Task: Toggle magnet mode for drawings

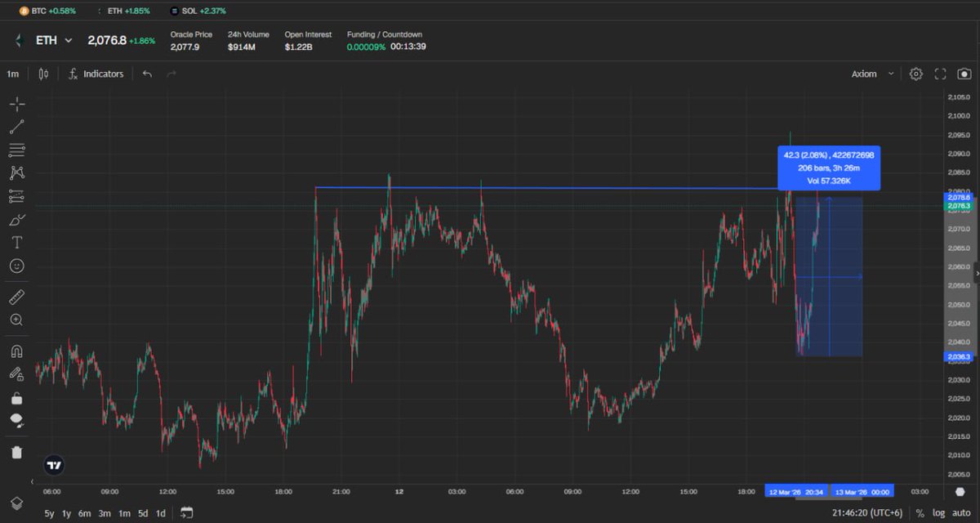Action: pyautogui.click(x=17, y=351)
